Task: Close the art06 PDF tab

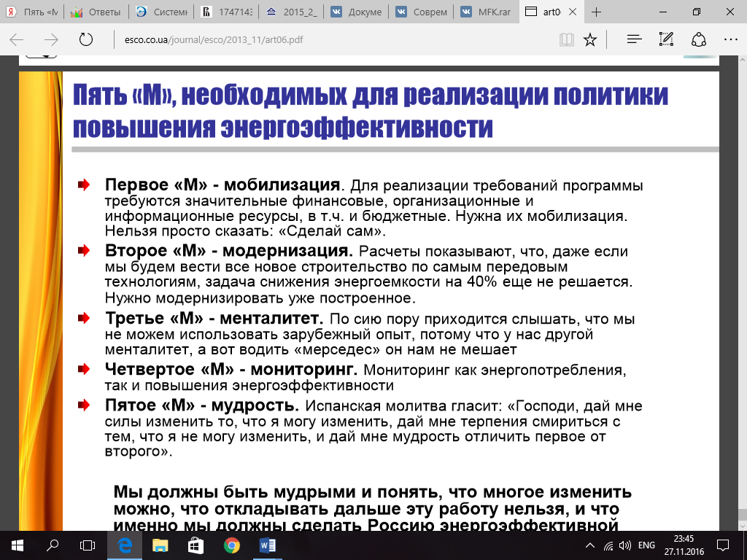Action: coord(573,12)
